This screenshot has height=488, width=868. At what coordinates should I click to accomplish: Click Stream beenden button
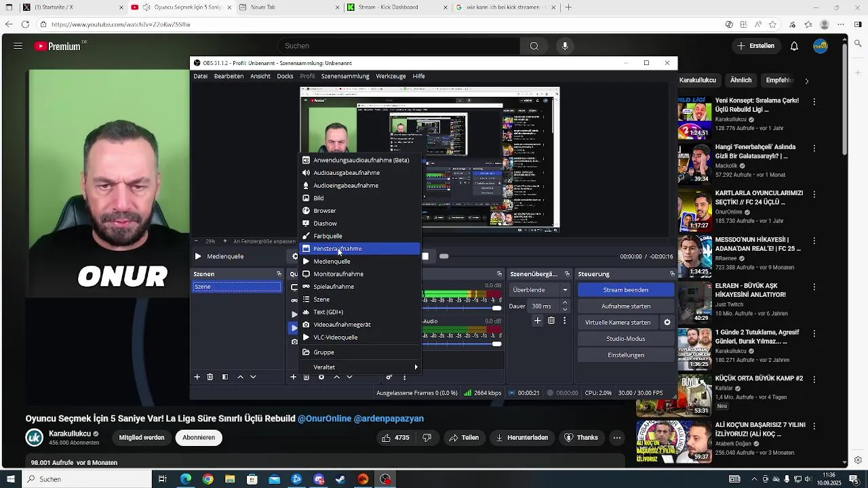coord(626,290)
